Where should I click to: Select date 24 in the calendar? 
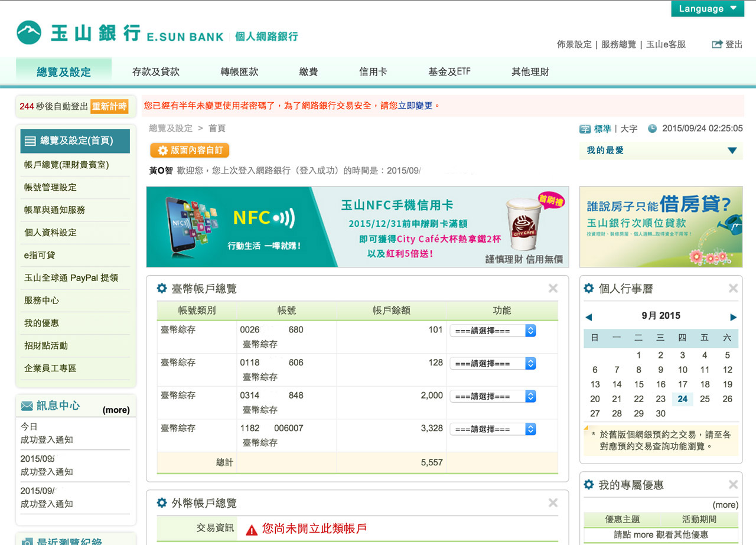(683, 399)
